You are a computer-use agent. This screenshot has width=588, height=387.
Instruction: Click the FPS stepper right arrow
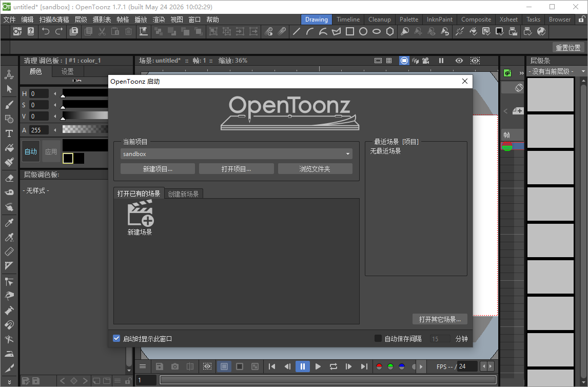(491, 366)
